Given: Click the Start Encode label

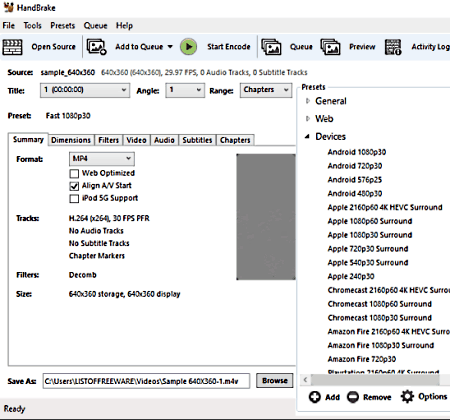Looking at the screenshot, I should tap(229, 47).
